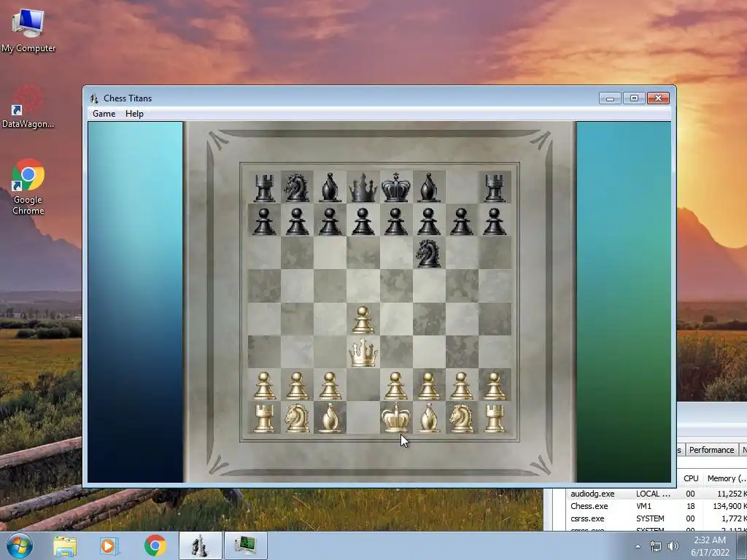Image resolution: width=747 pixels, height=560 pixels.
Task: Select the white pawn on g2
Action: (462, 385)
